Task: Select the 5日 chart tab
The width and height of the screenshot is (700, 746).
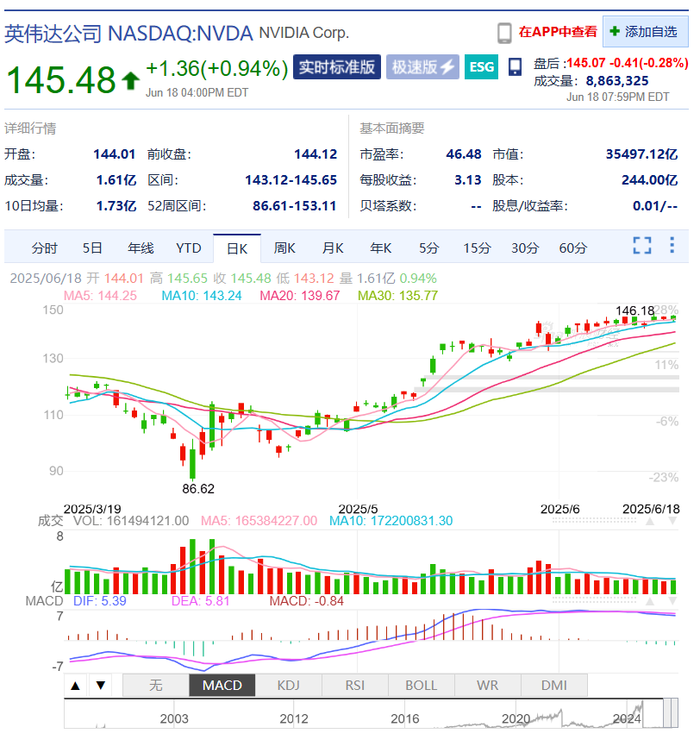Action: point(92,248)
